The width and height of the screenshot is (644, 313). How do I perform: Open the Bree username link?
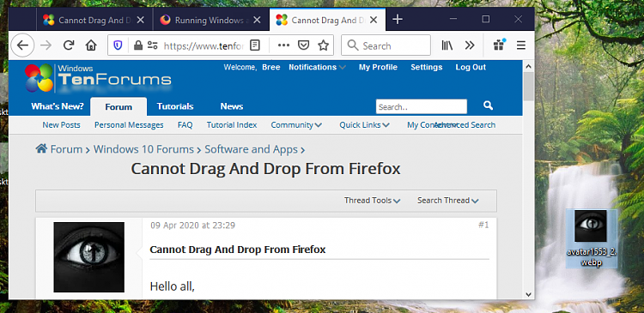[271, 67]
